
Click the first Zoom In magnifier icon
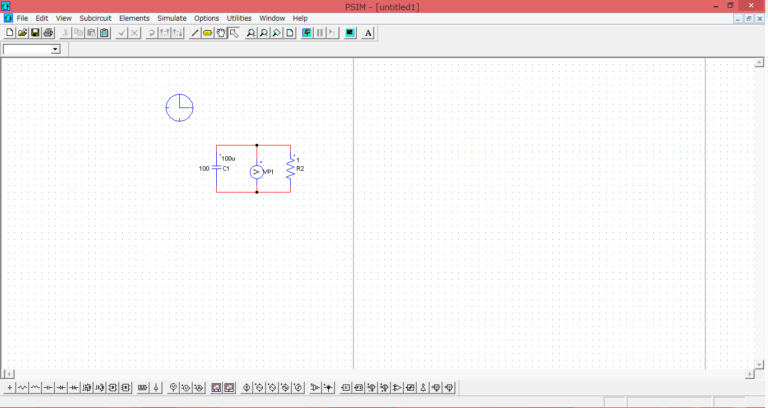coord(251,33)
